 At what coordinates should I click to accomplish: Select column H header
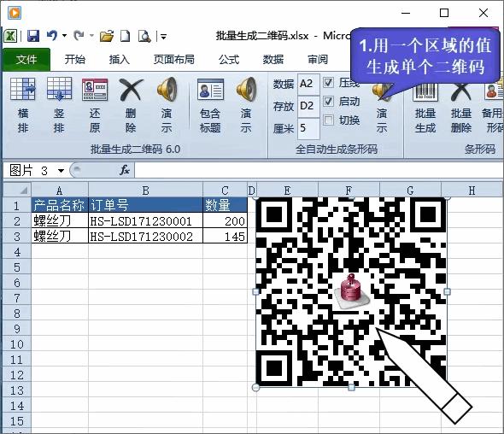(472, 191)
